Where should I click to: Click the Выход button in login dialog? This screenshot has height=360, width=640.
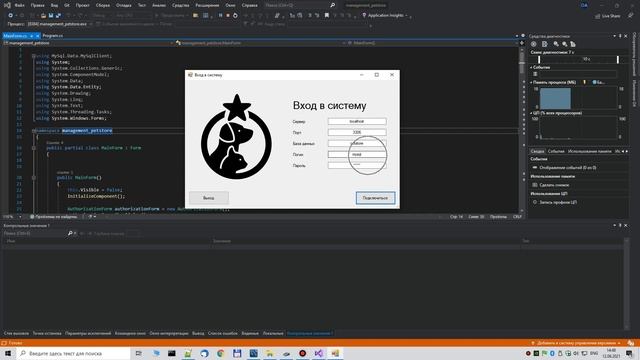pos(209,198)
